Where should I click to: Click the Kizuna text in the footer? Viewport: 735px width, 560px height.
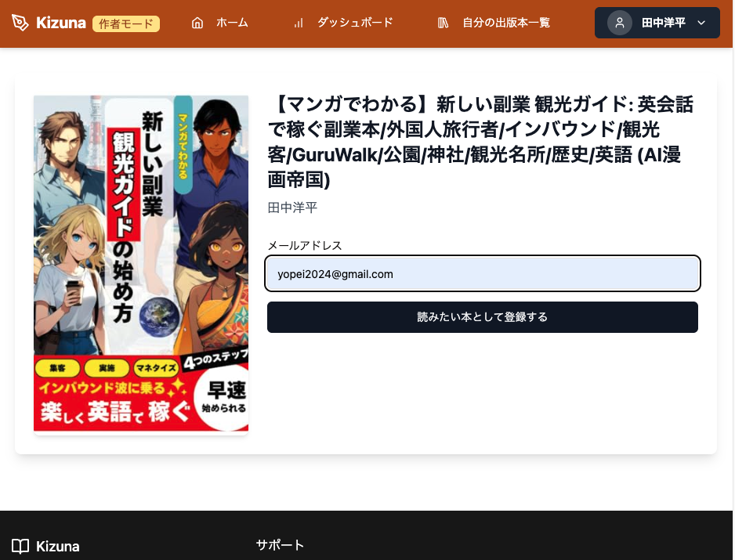tap(58, 546)
